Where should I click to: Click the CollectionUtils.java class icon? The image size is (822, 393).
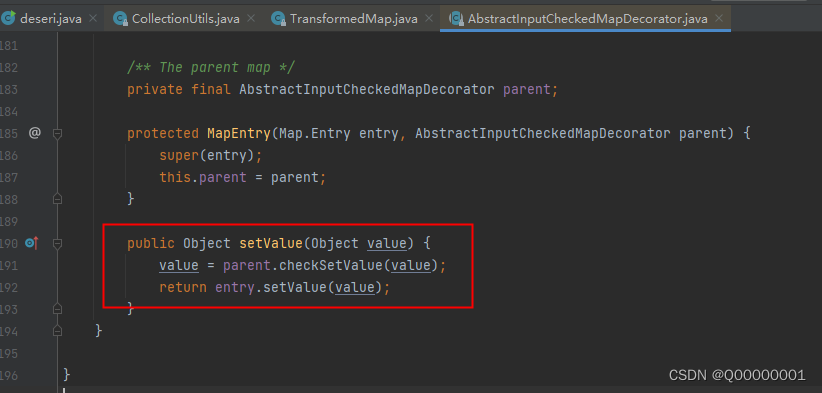click(121, 19)
